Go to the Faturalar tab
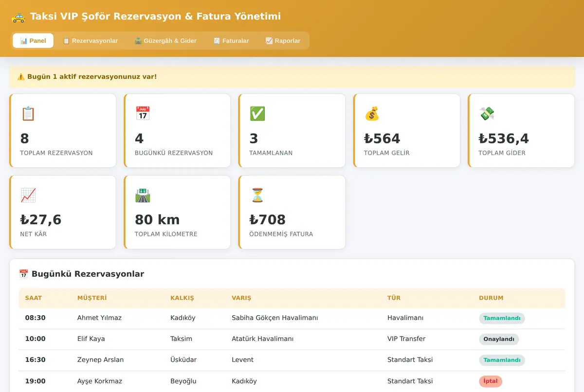 [231, 41]
